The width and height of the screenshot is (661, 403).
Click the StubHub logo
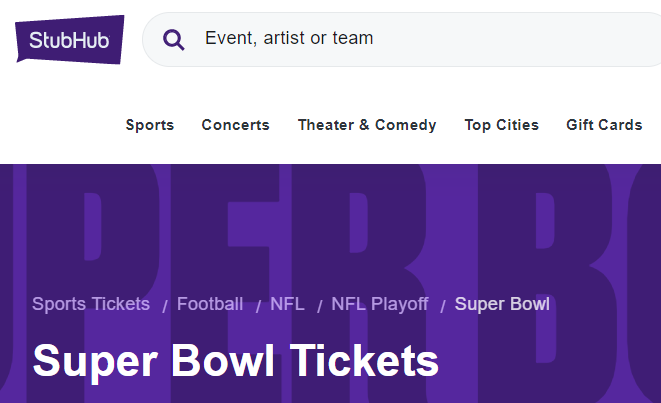pos(70,40)
